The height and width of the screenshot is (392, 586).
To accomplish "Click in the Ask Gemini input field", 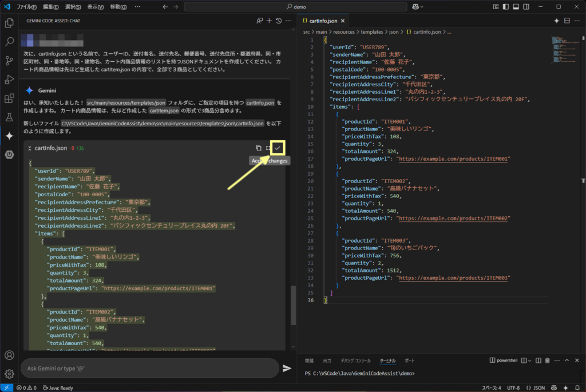I will point(149,369).
